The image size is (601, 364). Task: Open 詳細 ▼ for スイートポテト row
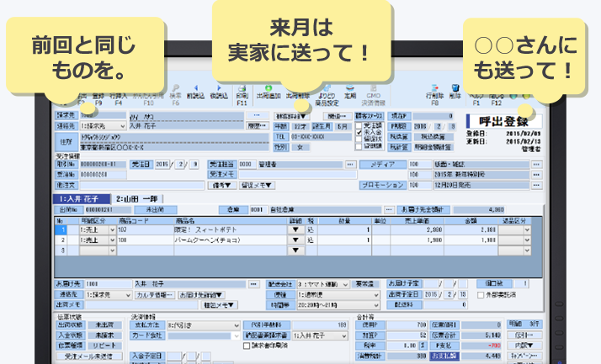[295, 230]
